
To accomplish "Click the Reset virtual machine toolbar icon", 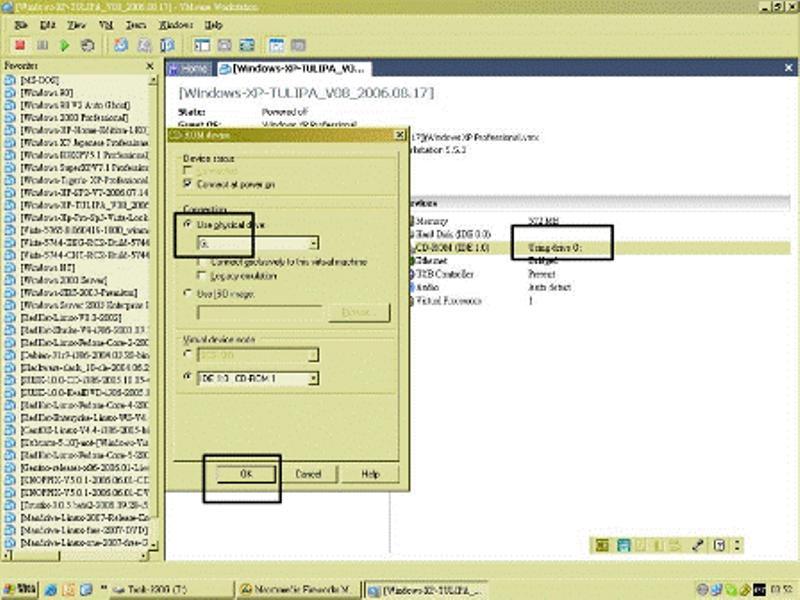I will (x=88, y=45).
